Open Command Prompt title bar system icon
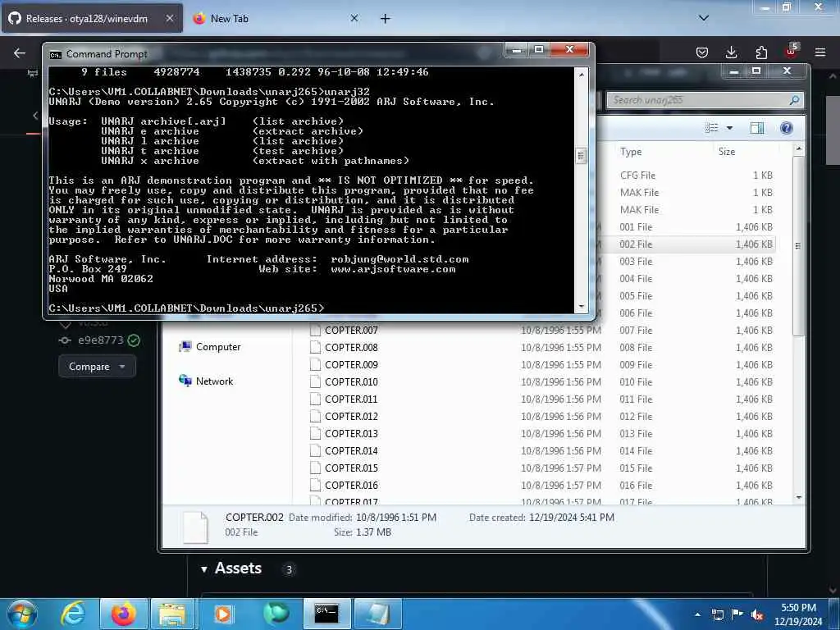The image size is (840, 630). tap(55, 54)
